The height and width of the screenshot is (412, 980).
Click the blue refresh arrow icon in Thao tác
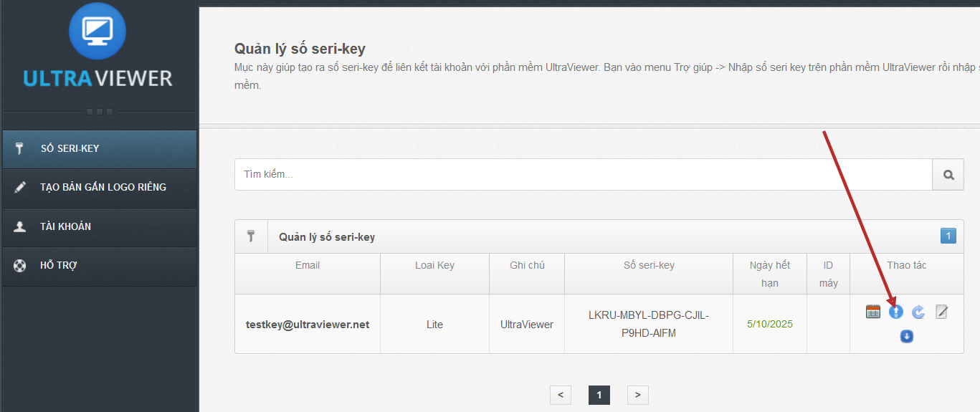coord(918,312)
